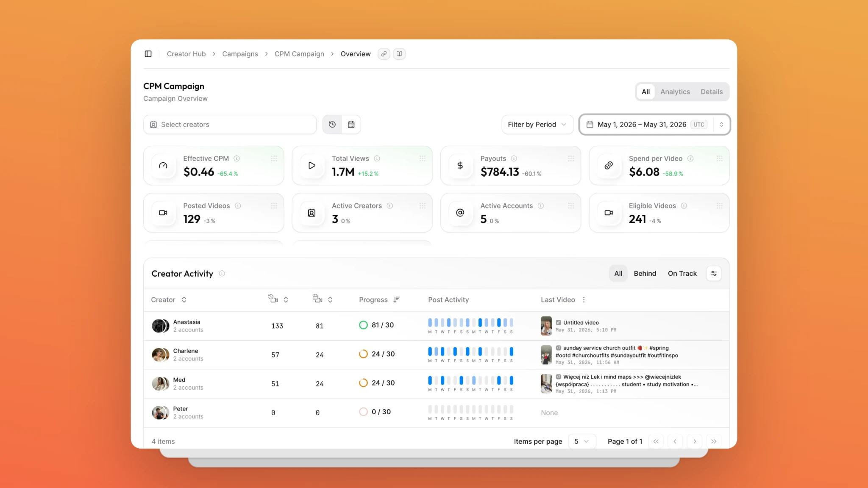Show info for Active Creators
The height and width of the screenshot is (488, 868).
pos(390,206)
